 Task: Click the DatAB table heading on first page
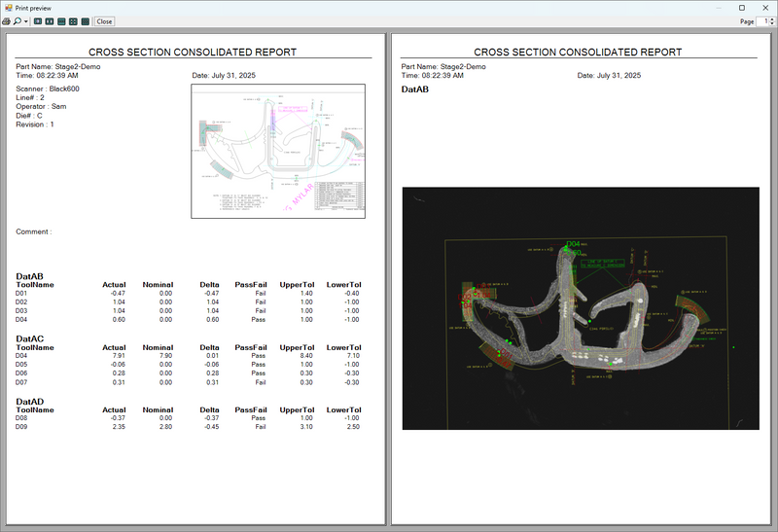tap(30, 276)
